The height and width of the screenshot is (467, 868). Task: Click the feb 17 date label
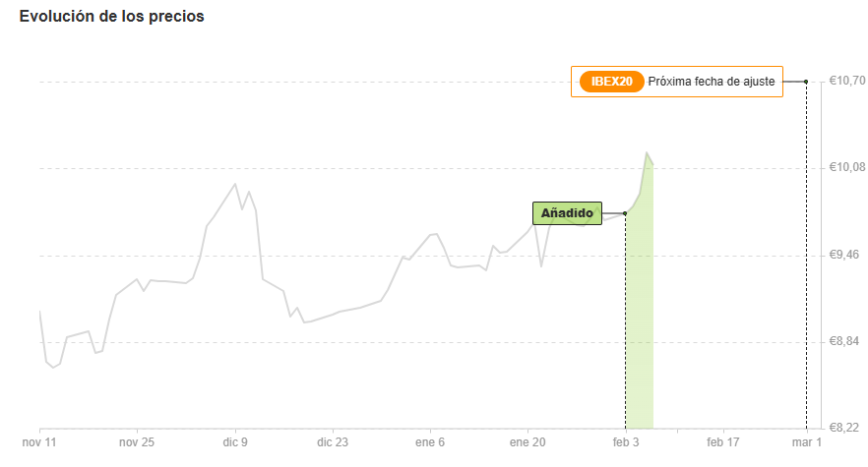(x=723, y=442)
